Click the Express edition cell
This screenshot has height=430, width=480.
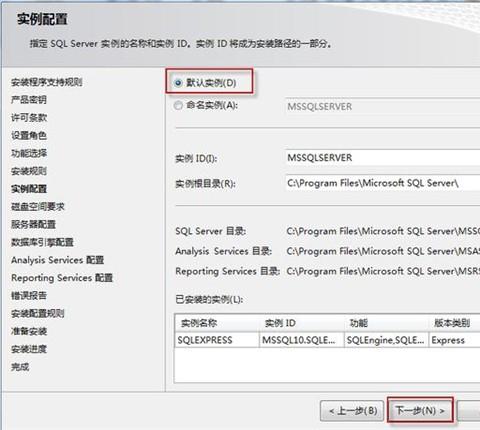tap(455, 340)
